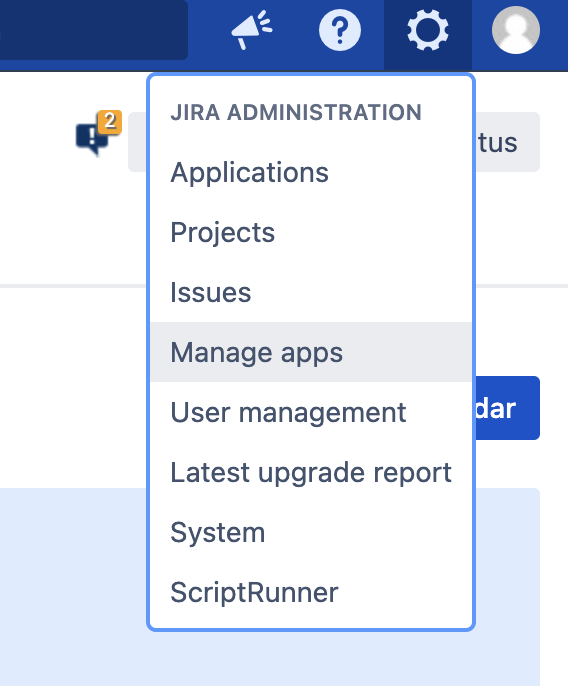This screenshot has width=568, height=686.
Task: Open the user profile avatar
Action: click(516, 30)
